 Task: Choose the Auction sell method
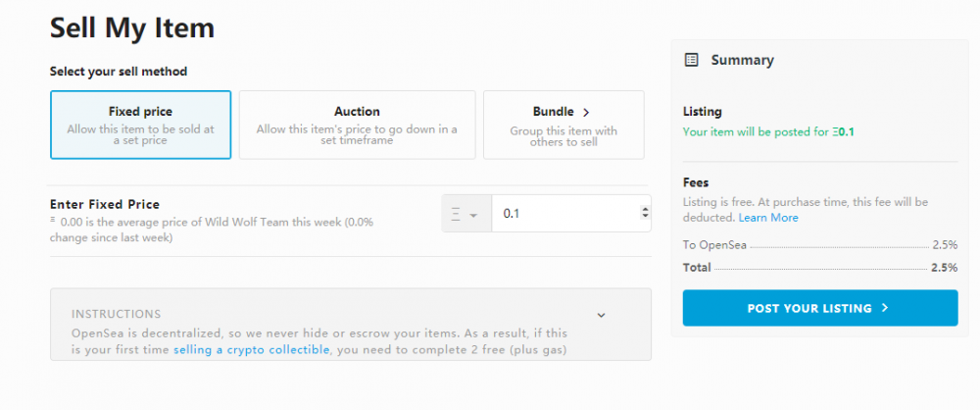tap(357, 125)
